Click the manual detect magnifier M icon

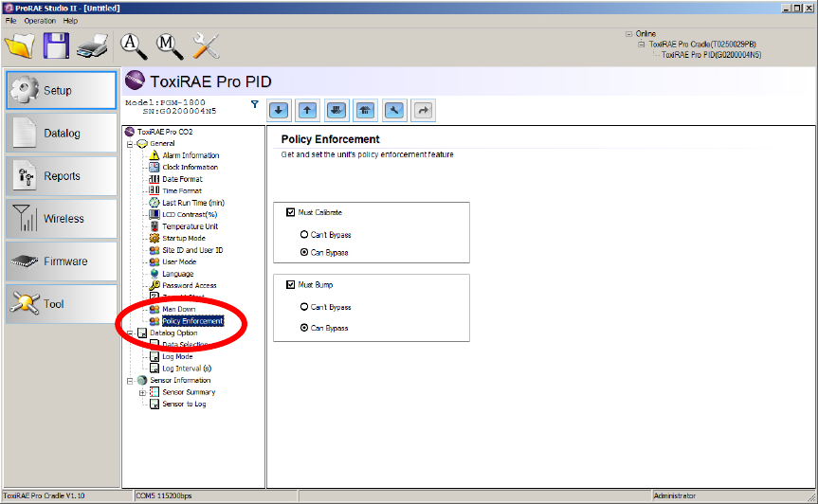(x=170, y=45)
